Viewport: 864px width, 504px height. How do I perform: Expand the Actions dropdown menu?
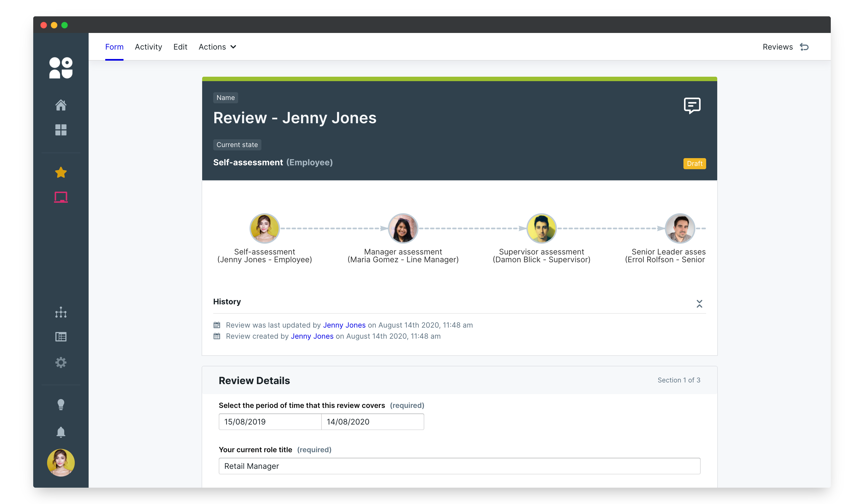click(217, 47)
